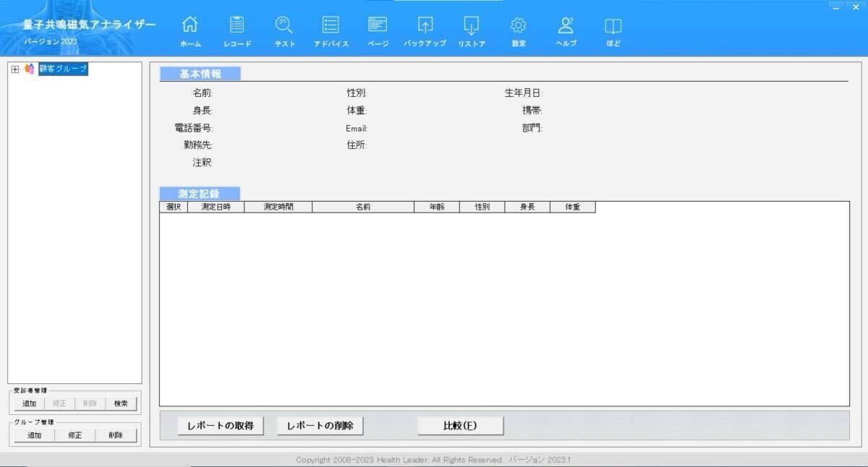Expand the 顧客グループ tree node
The image size is (868, 467).
(15, 69)
